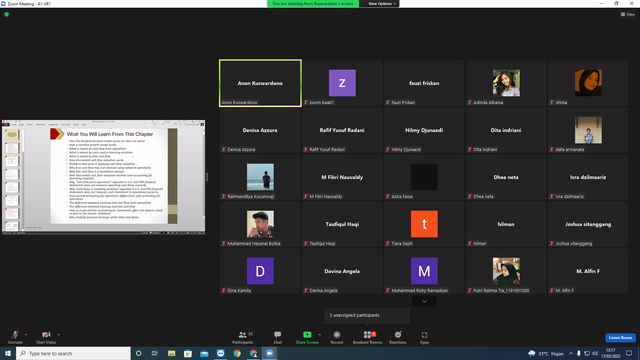Open the audio options arrow beside Unmute
This screenshot has height=360, width=640.
[26, 335]
